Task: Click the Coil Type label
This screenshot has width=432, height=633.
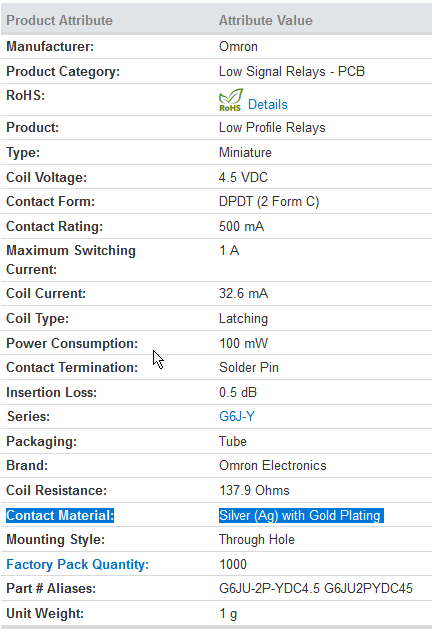Action: tap(38, 319)
